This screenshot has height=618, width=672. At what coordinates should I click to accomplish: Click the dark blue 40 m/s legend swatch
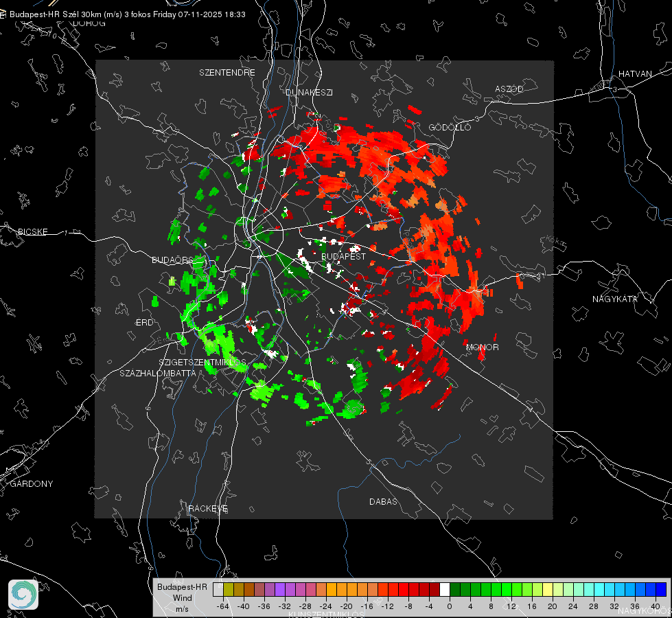(x=661, y=590)
